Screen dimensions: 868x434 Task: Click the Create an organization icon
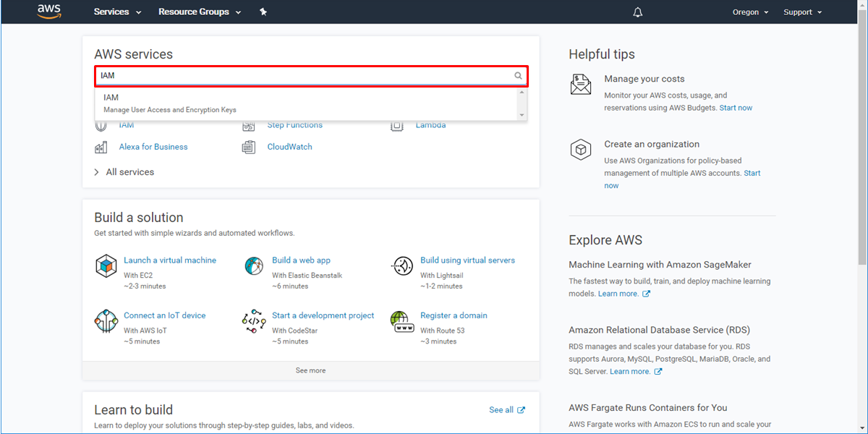(x=581, y=150)
